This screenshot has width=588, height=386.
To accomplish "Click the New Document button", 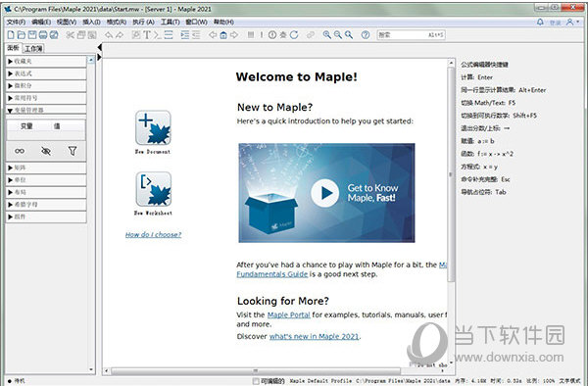I will tap(153, 132).
